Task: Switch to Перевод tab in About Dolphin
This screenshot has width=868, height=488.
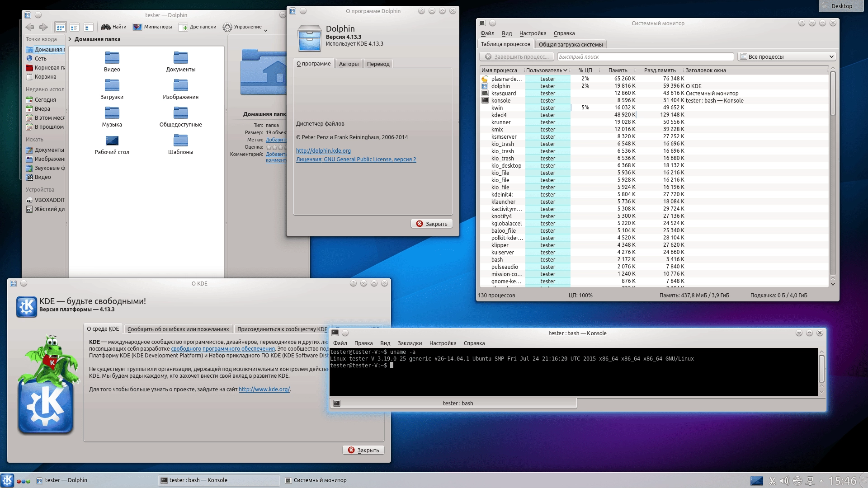Action: [378, 64]
